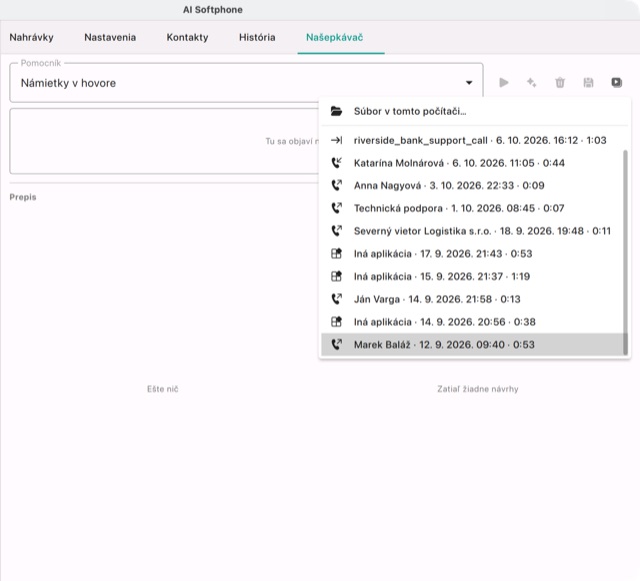This screenshot has width=640, height=581.
Task: Click the play icon in toolbar
Action: 504,83
